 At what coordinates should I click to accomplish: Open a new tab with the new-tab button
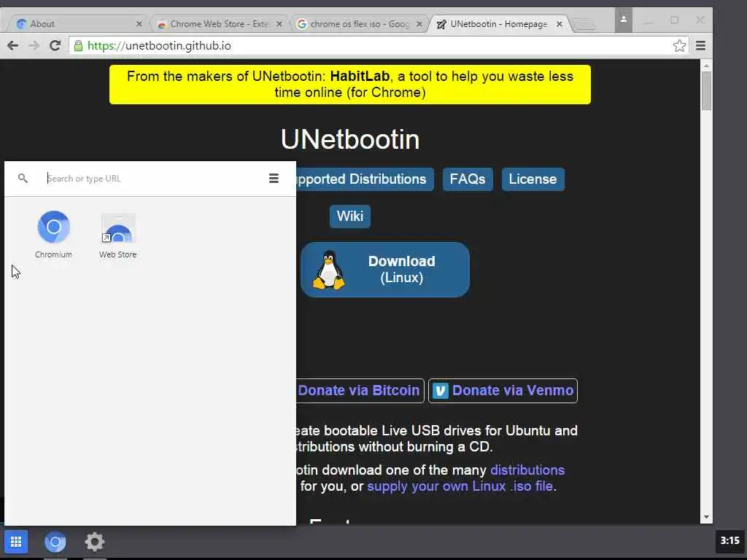[x=583, y=24]
